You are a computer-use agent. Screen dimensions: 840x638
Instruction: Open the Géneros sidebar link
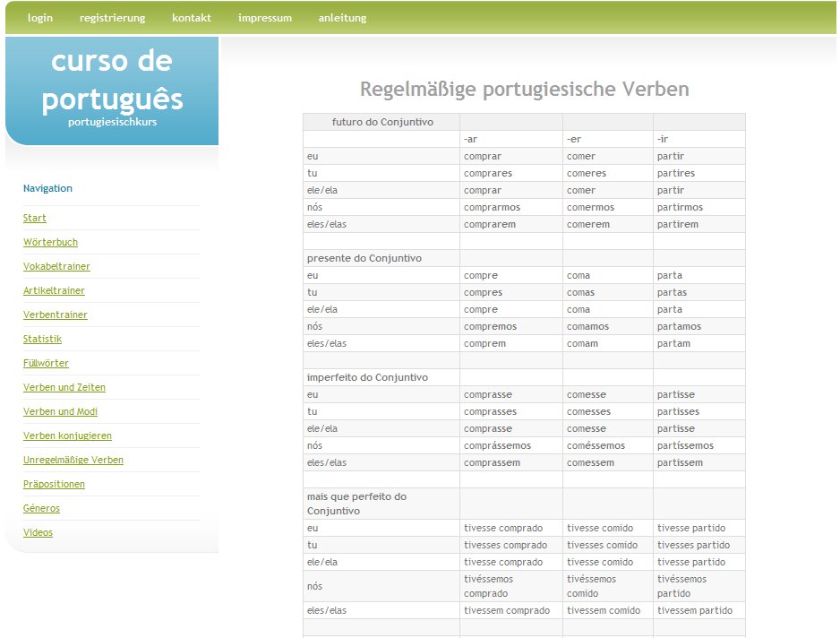41,509
